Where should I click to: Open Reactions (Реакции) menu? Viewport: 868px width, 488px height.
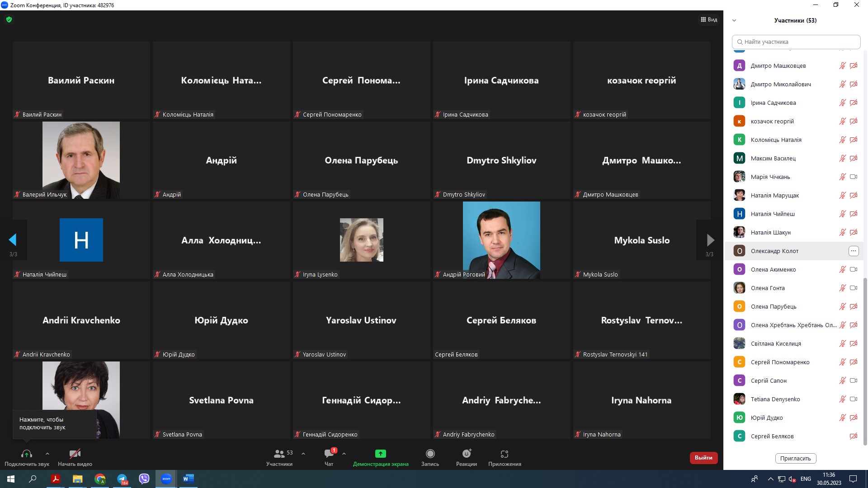(x=466, y=454)
